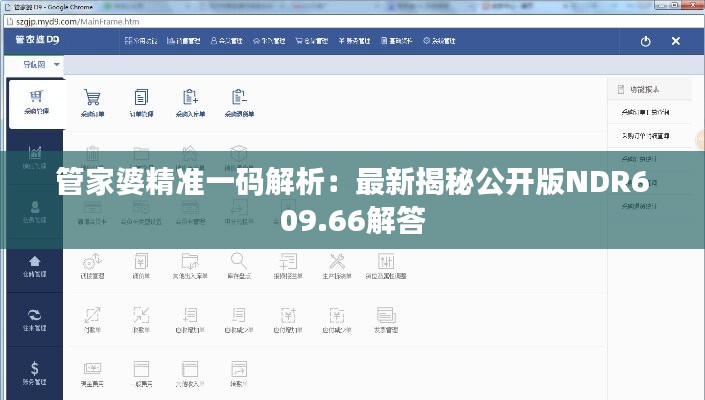The image size is (705, 400).
Task: Open top menu item with bar chart icon
Action: 183,41
